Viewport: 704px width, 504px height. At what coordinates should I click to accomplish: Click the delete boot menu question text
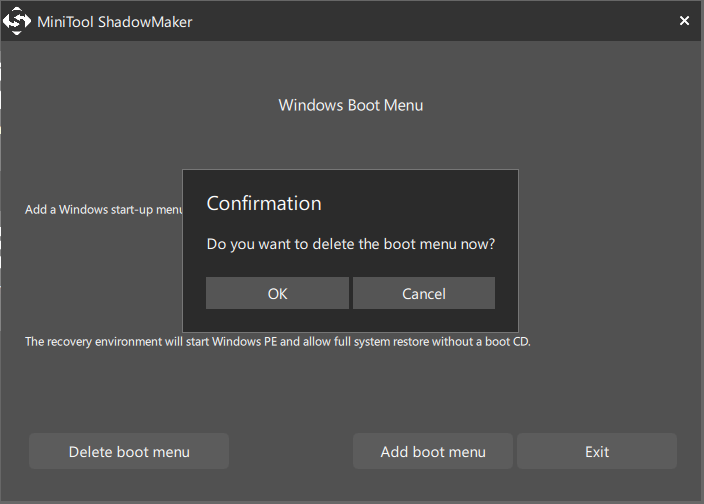(x=350, y=244)
